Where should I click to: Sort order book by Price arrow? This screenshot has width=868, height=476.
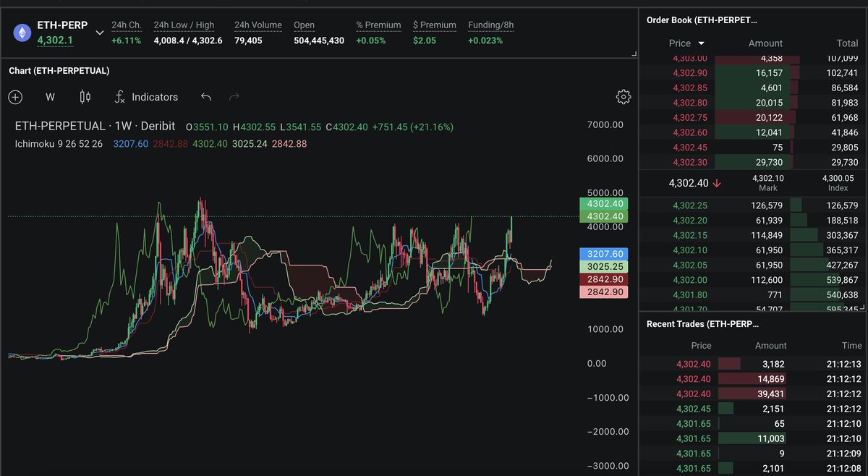(x=701, y=43)
